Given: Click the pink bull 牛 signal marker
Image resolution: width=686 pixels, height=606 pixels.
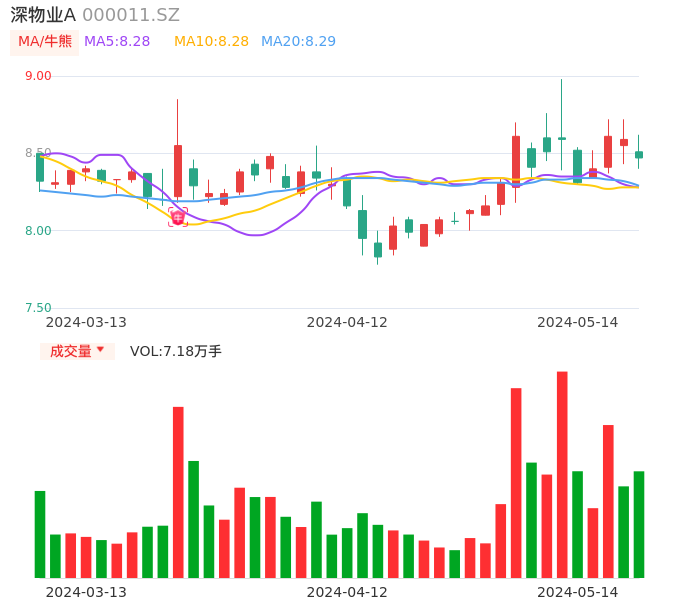Looking at the screenshot, I should tap(178, 217).
